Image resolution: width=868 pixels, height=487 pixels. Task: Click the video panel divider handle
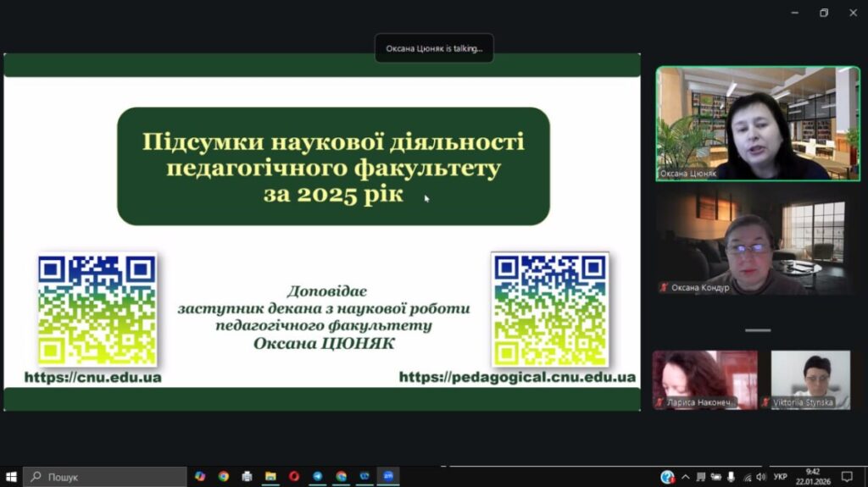tap(758, 330)
